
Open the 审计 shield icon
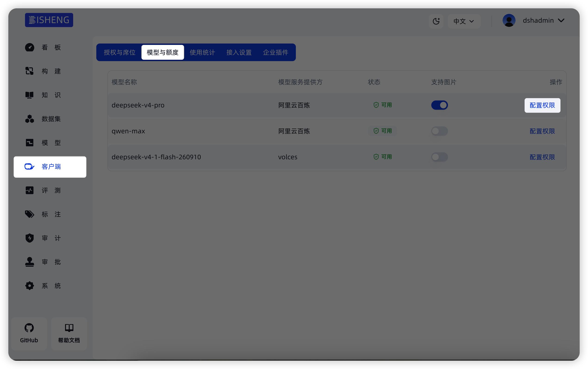pyautogui.click(x=30, y=238)
